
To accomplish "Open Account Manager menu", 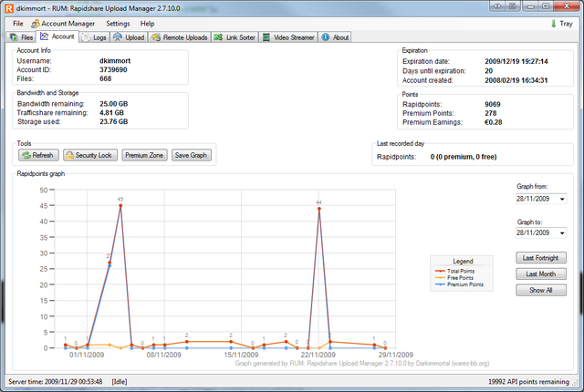I will pyautogui.click(x=63, y=24).
